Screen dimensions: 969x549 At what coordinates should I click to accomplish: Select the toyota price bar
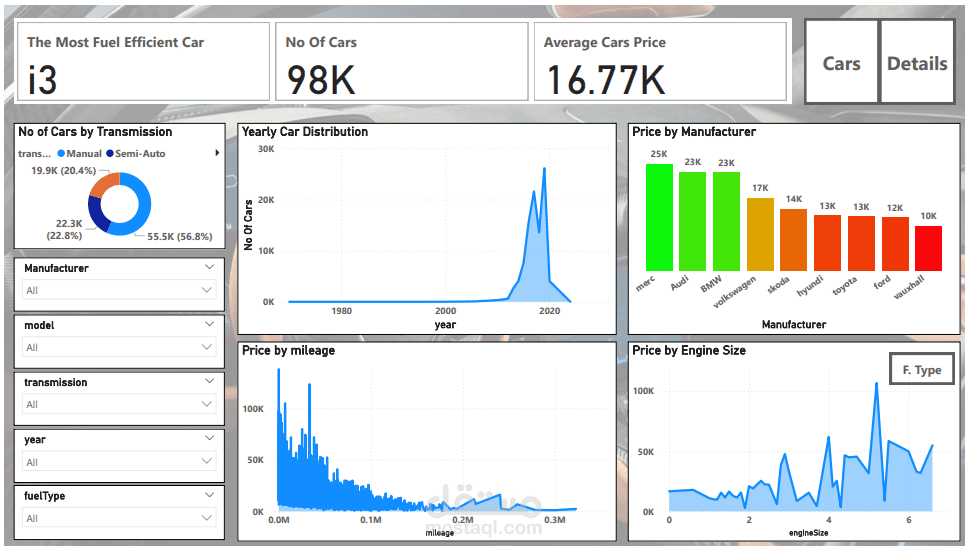tap(861, 244)
